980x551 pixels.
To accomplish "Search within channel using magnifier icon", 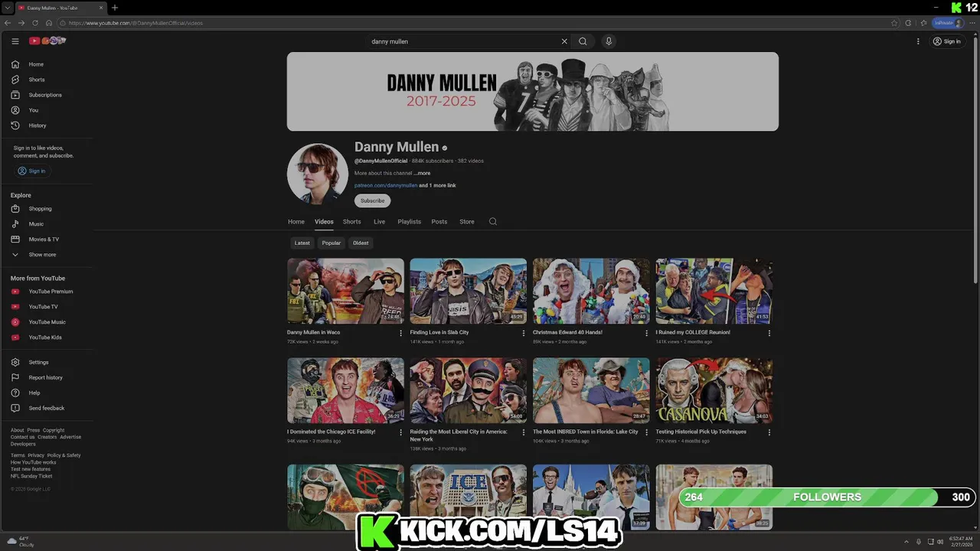I will 492,221.
